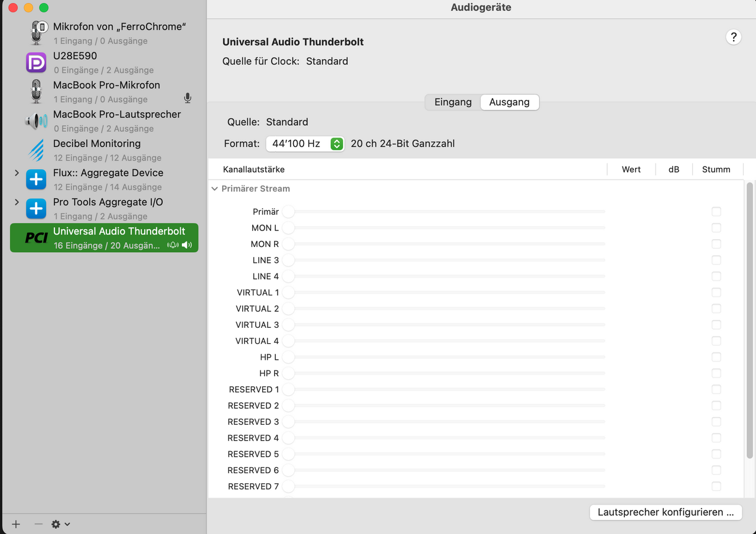This screenshot has width=756, height=534.
Task: Click the dB column header
Action: point(674,170)
